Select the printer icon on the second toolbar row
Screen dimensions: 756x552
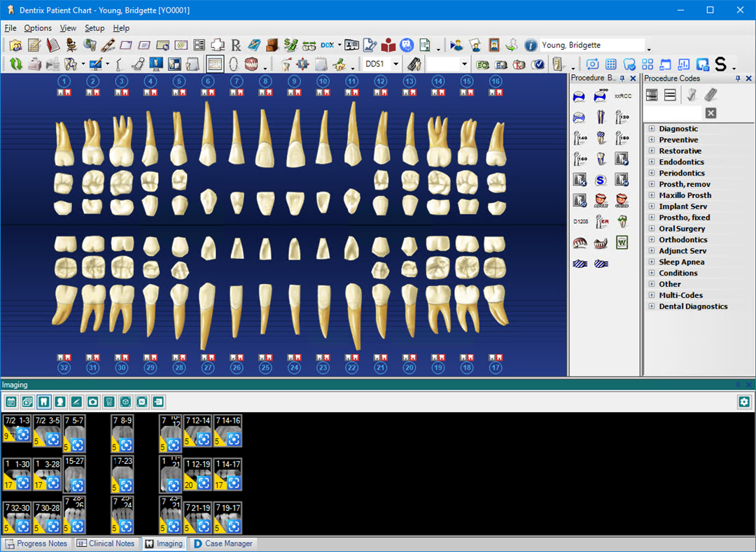tap(34, 64)
